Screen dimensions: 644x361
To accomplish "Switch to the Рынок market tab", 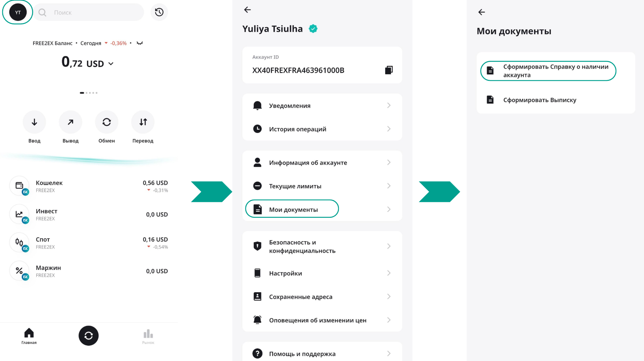I will (x=148, y=336).
